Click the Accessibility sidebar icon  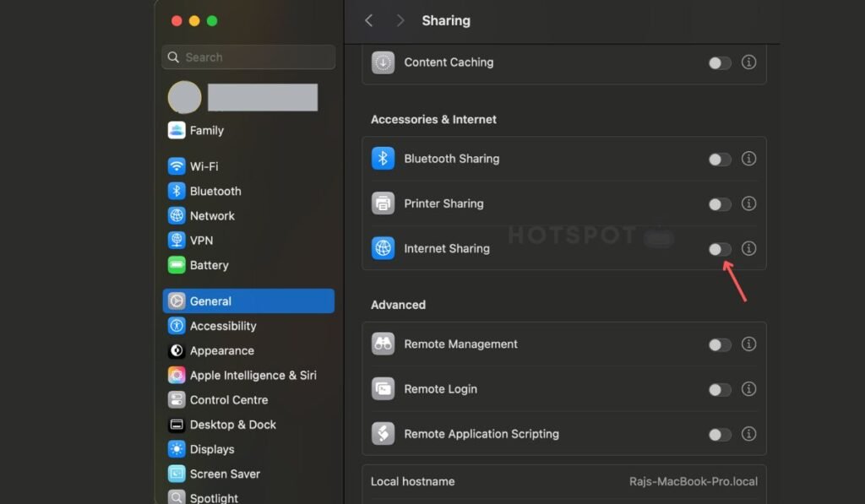click(177, 326)
